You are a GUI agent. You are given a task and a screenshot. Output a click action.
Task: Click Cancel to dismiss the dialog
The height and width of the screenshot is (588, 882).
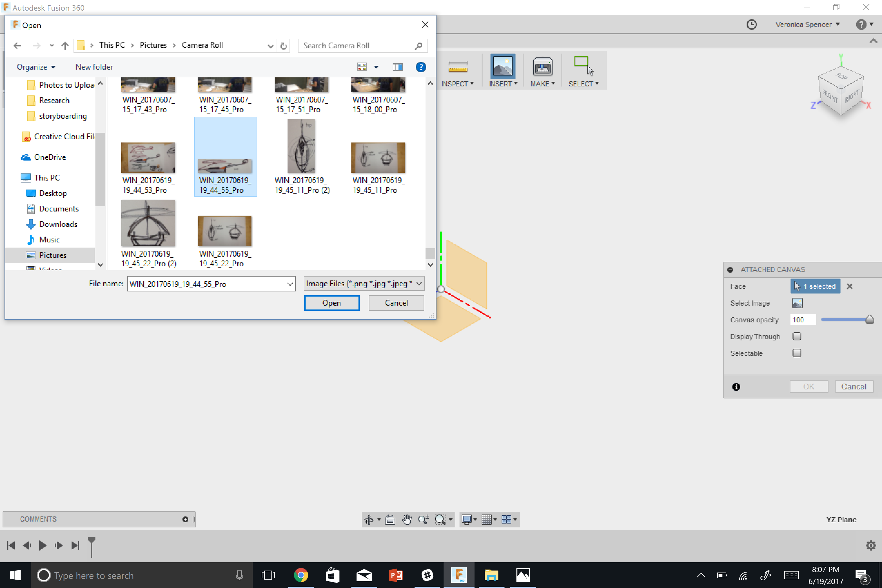tap(397, 302)
